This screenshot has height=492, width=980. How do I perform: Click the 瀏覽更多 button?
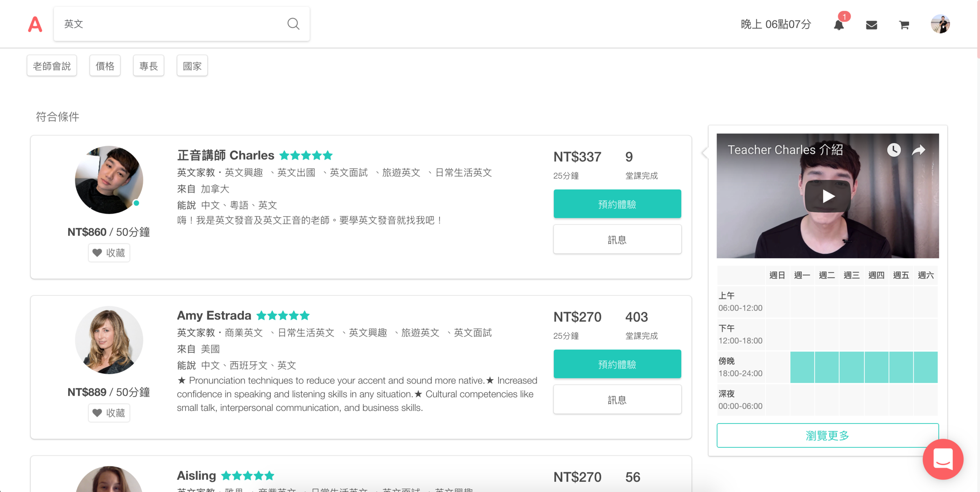click(828, 435)
